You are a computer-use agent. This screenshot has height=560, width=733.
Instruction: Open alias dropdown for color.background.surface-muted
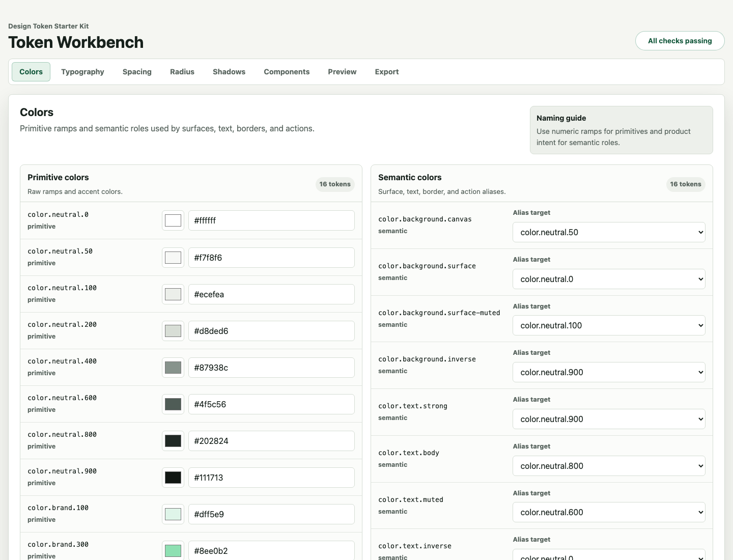[x=609, y=325]
